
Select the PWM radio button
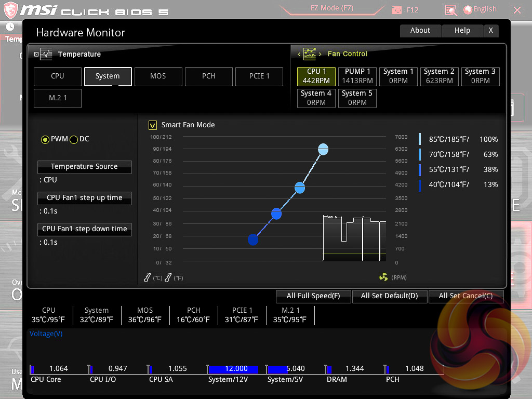[45, 139]
